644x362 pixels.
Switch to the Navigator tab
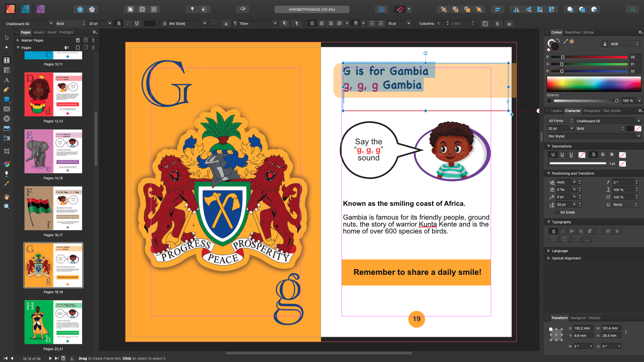(x=578, y=318)
